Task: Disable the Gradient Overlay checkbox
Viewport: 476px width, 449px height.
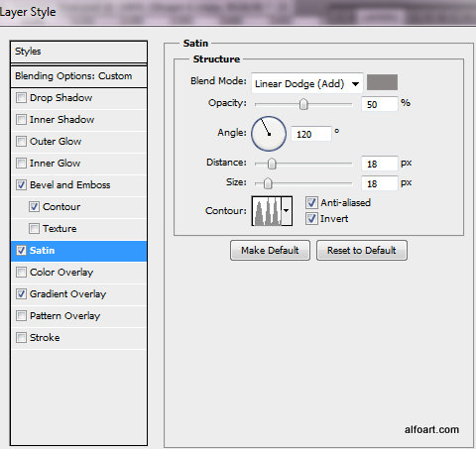Action: pos(21,294)
